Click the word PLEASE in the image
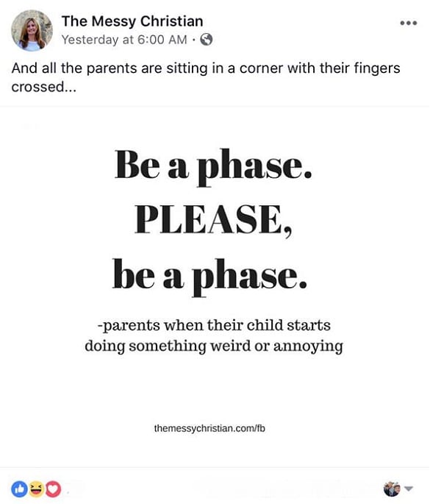 209,219
